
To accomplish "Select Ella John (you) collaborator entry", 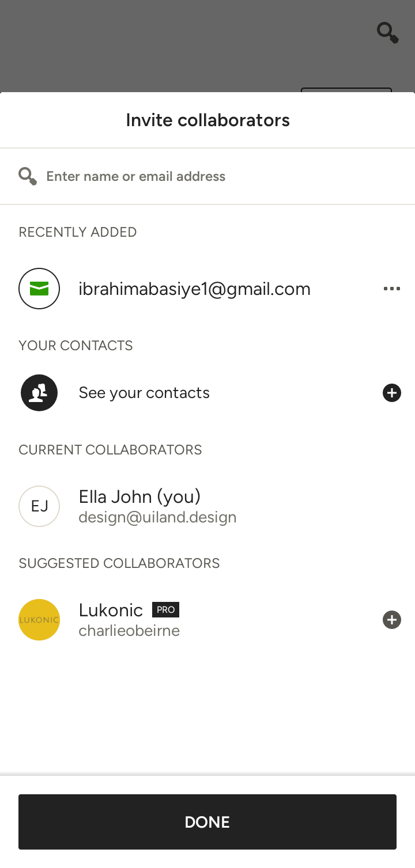I will point(207,506).
